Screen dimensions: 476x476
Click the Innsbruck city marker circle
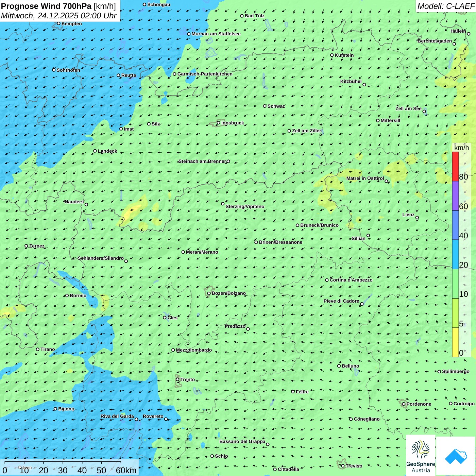coord(219,123)
